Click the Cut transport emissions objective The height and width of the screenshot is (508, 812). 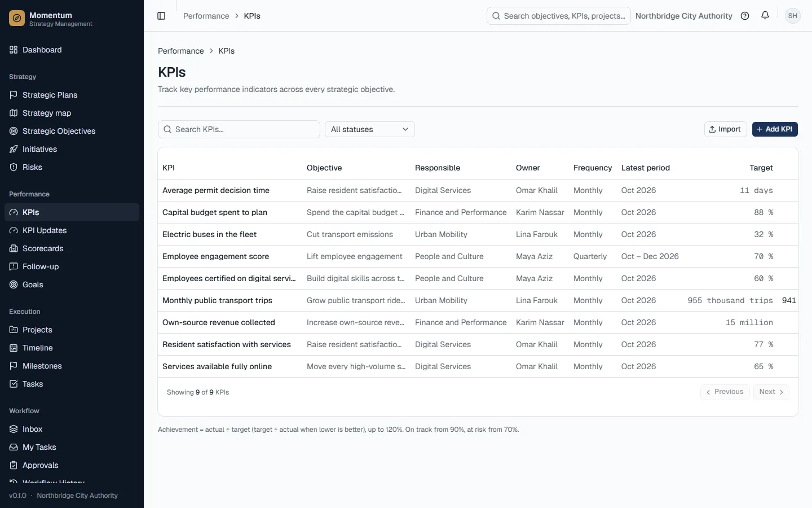(x=350, y=234)
